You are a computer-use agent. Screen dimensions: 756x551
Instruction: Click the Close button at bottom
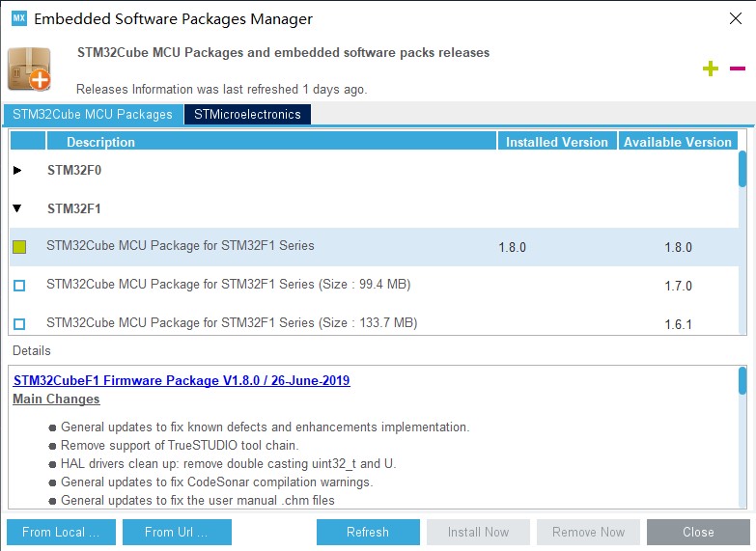[698, 532]
